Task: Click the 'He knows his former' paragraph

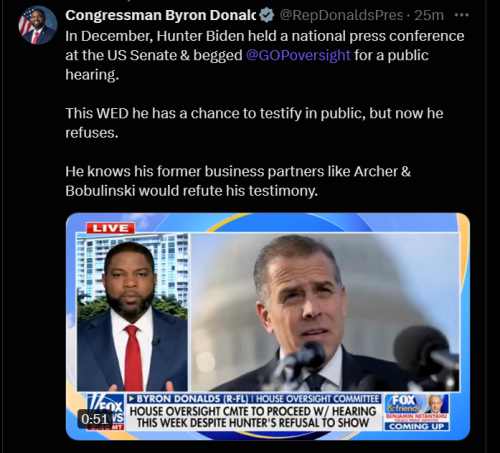Action: (x=238, y=181)
